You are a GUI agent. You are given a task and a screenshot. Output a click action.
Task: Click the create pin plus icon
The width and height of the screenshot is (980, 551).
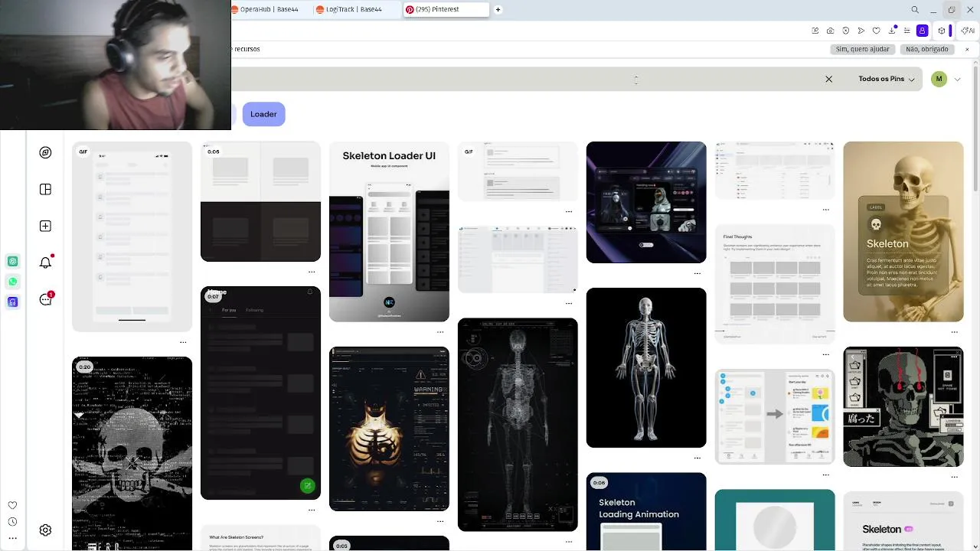(45, 226)
